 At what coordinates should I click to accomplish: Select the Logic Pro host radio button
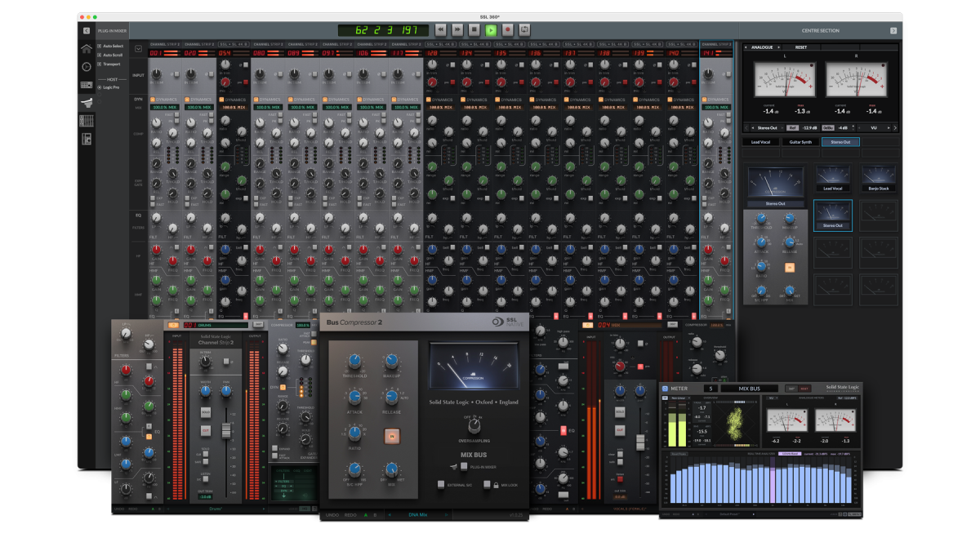point(100,86)
